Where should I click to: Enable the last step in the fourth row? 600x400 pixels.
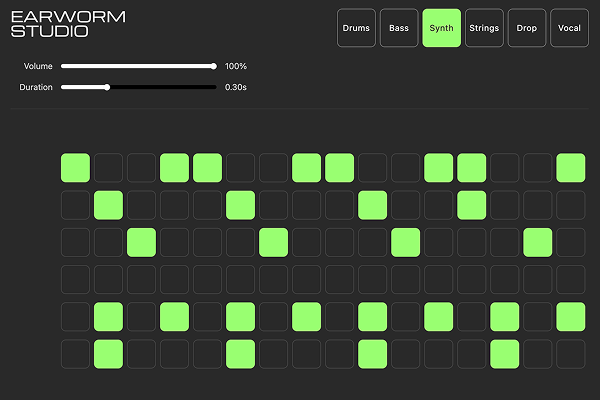570,279
